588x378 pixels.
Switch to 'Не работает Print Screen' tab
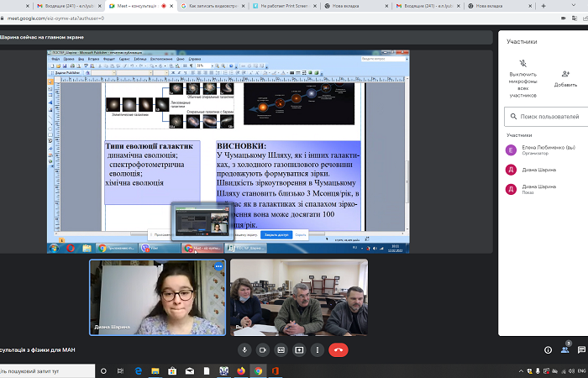coord(284,6)
